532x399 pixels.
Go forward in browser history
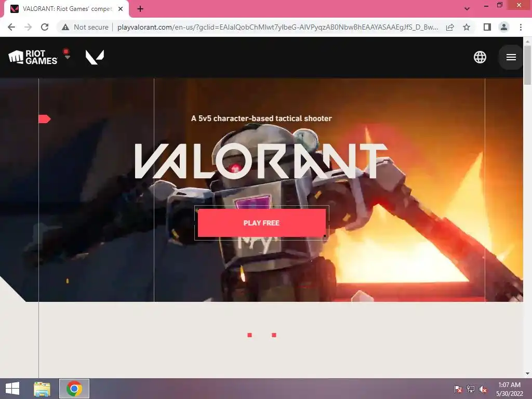(28, 27)
